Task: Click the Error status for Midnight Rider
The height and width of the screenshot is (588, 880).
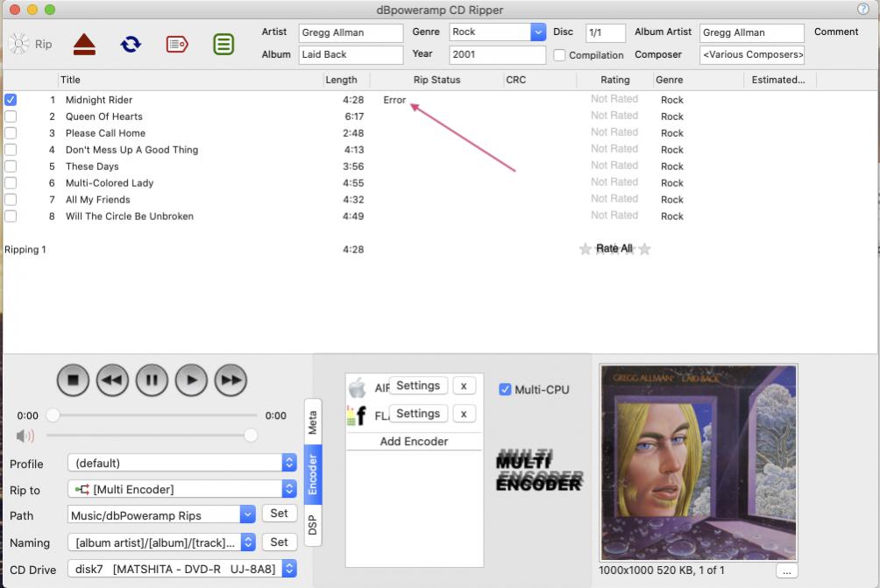Action: click(x=394, y=100)
